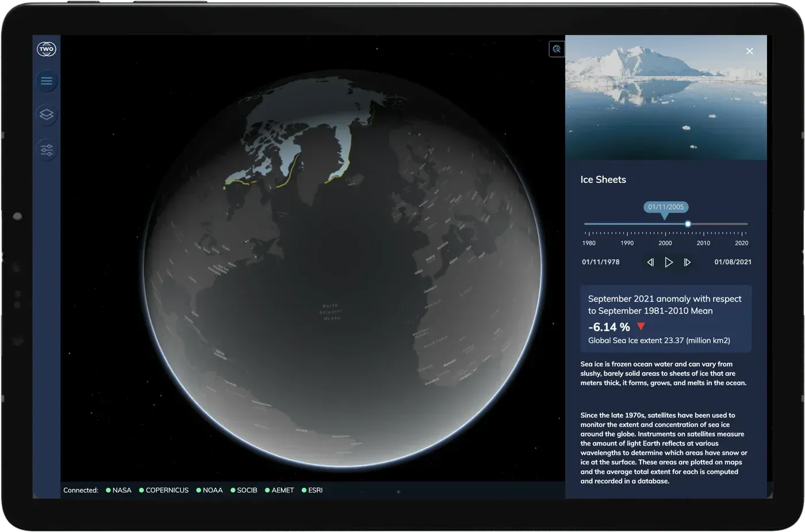Click the 2020 timeline tick label
805x532 pixels.
pos(742,243)
